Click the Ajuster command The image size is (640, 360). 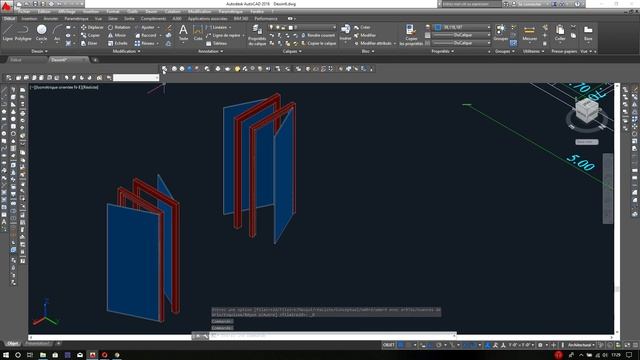145,27
